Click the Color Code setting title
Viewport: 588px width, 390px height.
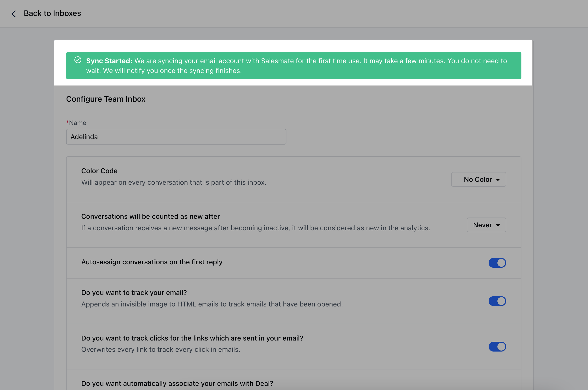[99, 171]
